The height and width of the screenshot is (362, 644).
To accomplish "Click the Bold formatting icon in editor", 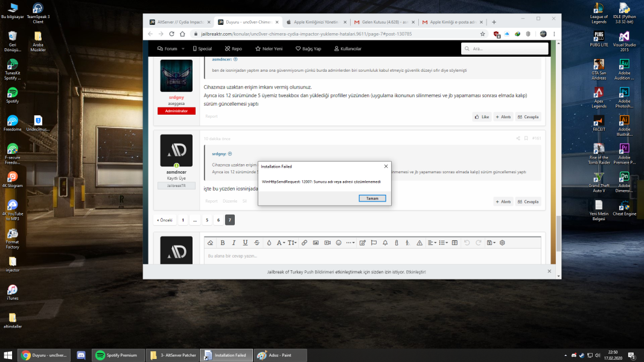I will point(222,243).
